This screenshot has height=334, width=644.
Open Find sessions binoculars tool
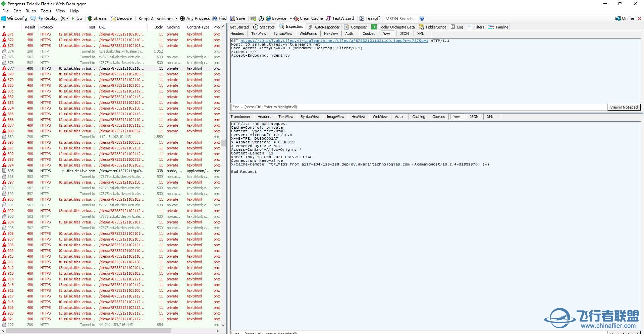coord(220,18)
